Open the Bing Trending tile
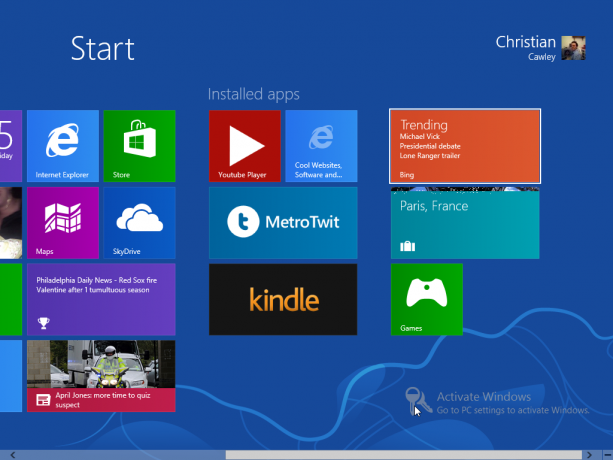This screenshot has width=613, height=460. point(465,146)
